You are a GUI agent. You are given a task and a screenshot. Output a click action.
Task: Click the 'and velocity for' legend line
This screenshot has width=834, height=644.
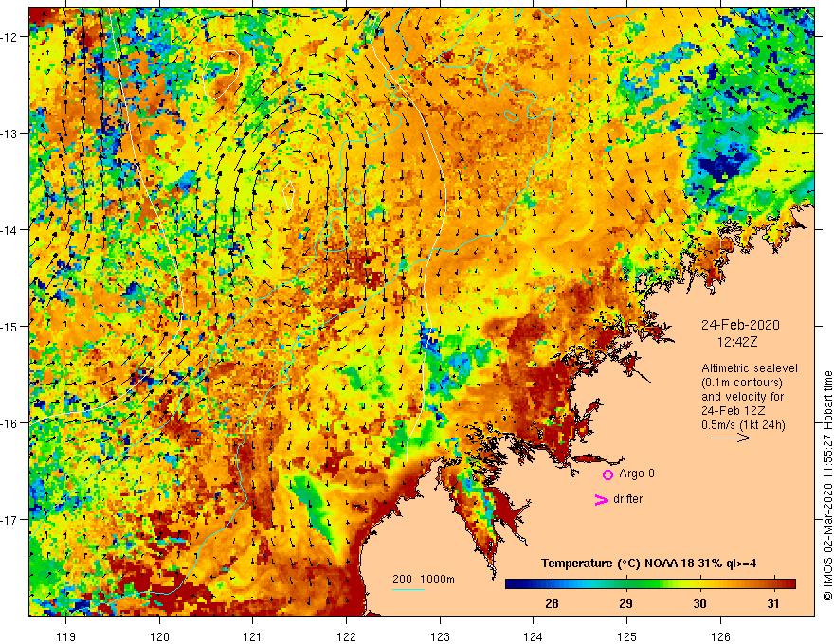742,397
